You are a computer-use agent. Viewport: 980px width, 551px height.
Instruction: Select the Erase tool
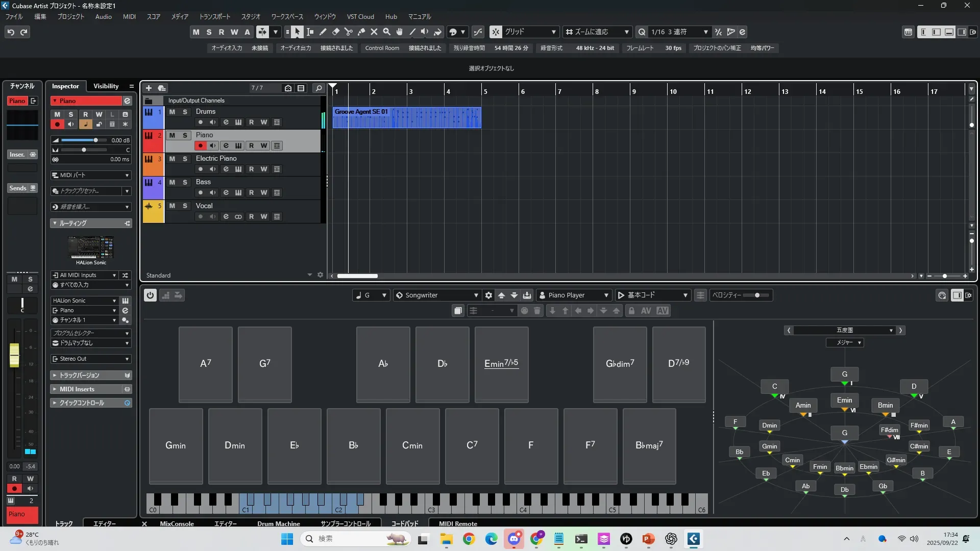[336, 32]
